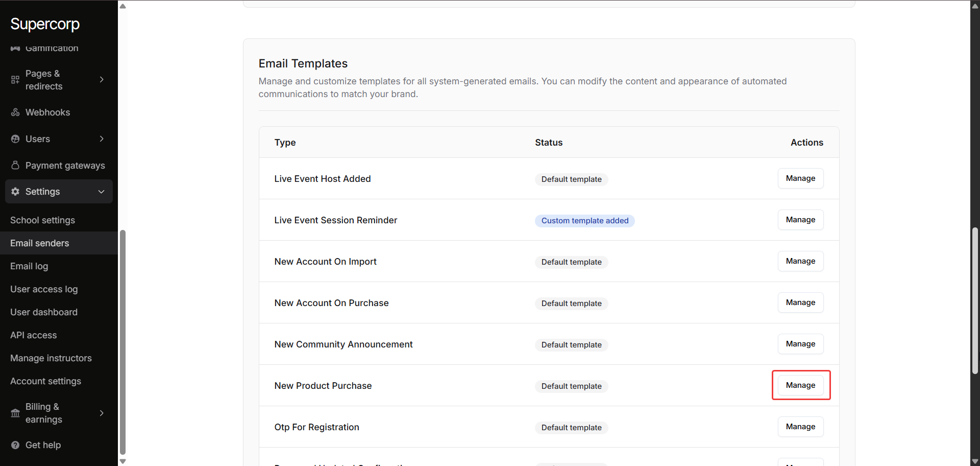The width and height of the screenshot is (980, 466).
Task: Manage the Live Event Host Added template
Action: pyautogui.click(x=800, y=178)
